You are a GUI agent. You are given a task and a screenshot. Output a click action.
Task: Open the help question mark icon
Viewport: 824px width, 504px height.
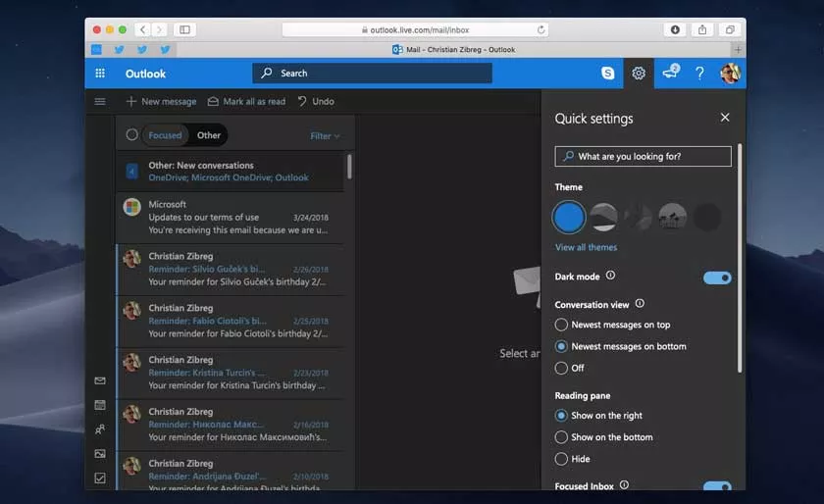699,74
